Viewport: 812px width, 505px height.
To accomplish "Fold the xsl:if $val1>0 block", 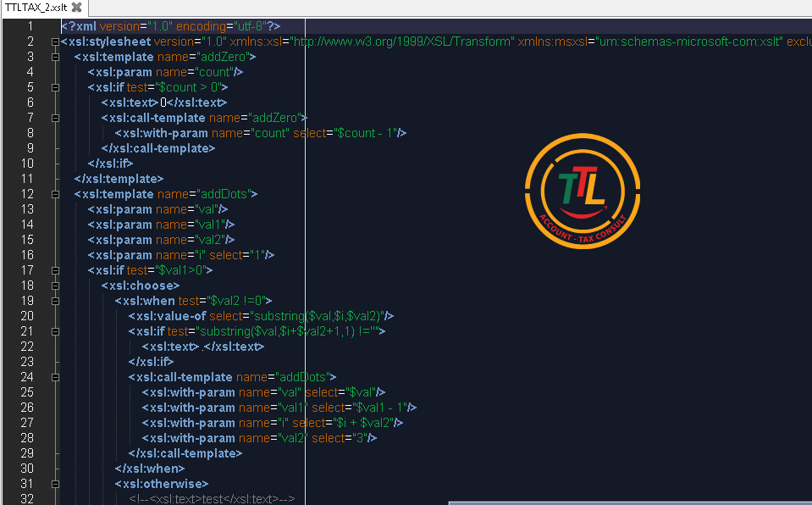I will tap(55, 270).
